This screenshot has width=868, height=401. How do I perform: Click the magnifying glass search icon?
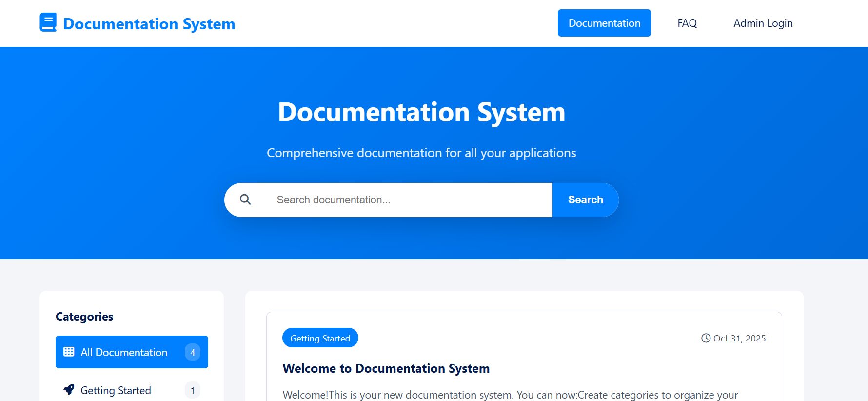coord(245,200)
